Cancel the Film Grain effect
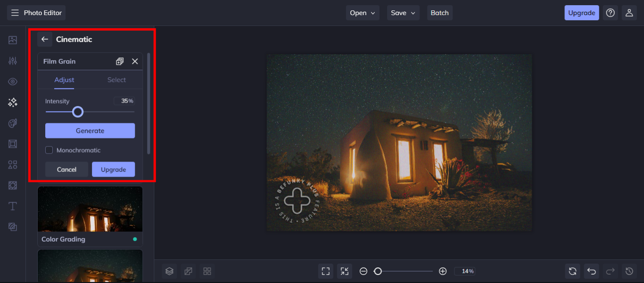644x283 pixels. [66, 169]
